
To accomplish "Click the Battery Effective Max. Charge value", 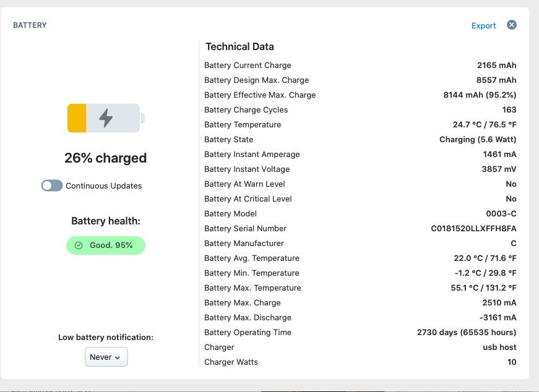I will pyautogui.click(x=480, y=95).
